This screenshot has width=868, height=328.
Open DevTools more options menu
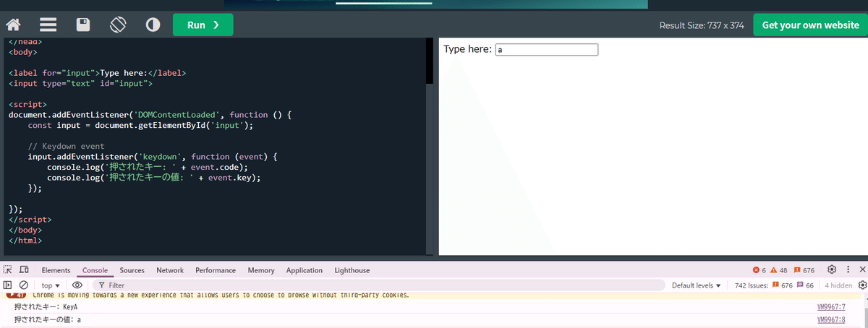(847, 270)
